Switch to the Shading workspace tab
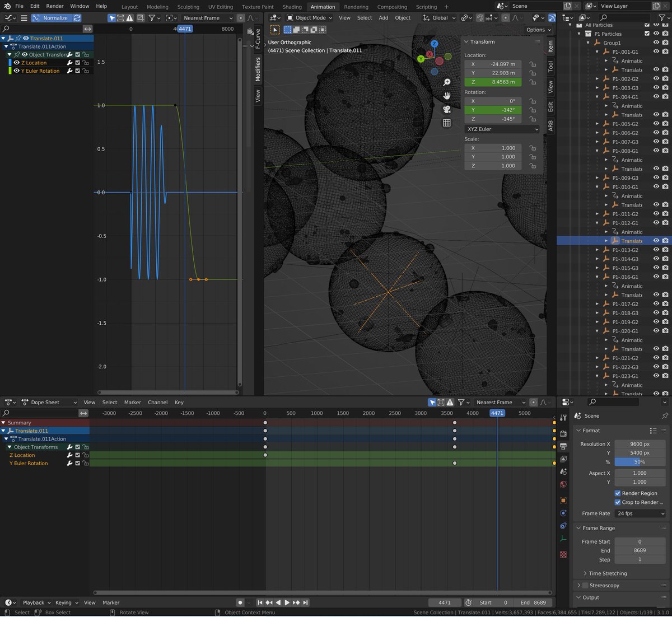The width and height of the screenshot is (672, 617). point(292,7)
